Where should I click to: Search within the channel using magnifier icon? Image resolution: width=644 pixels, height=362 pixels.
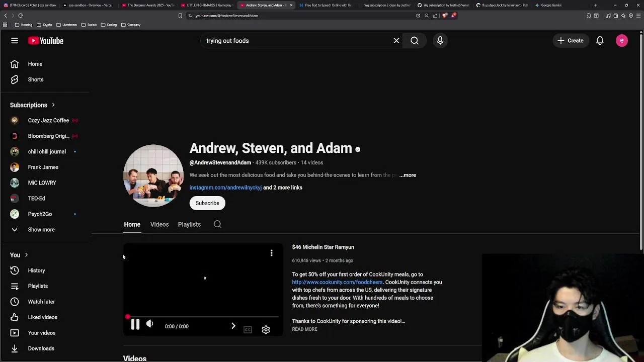tap(217, 224)
